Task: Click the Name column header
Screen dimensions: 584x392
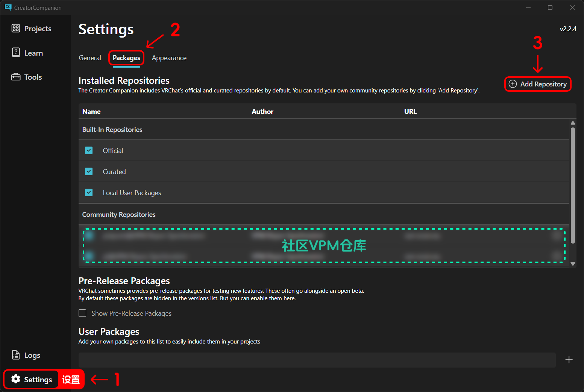Action: pos(91,112)
